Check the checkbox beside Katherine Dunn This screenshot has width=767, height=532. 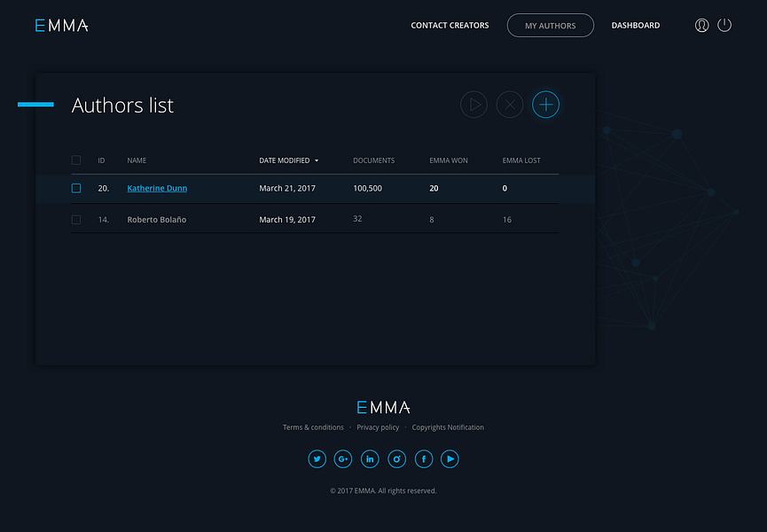click(75, 188)
